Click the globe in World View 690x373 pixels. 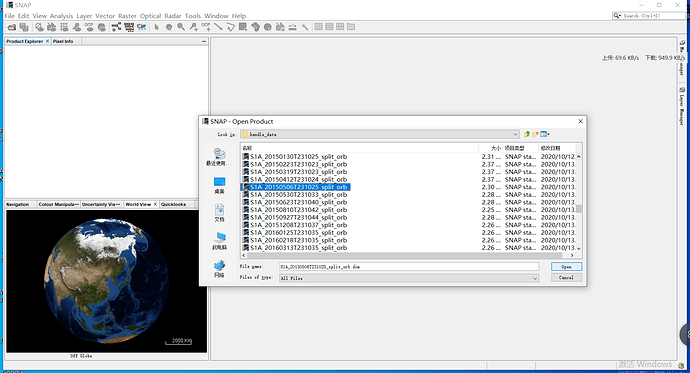tap(106, 282)
